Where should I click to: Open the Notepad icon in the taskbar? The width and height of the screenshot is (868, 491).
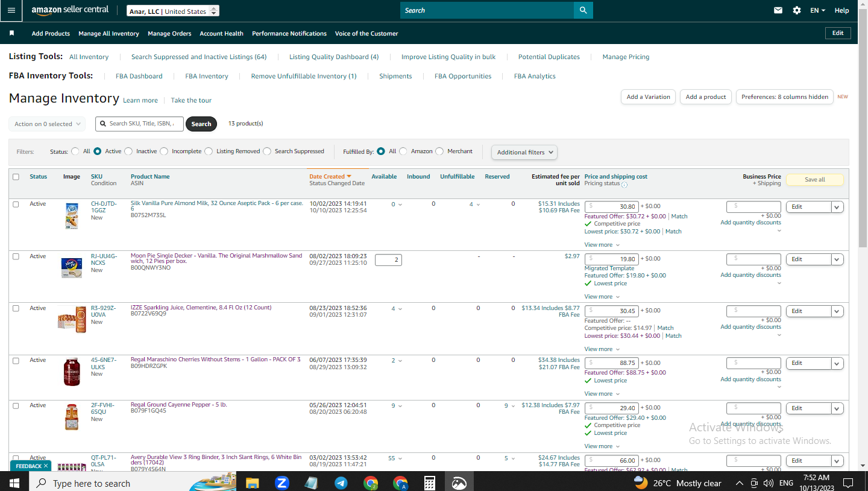(x=311, y=483)
